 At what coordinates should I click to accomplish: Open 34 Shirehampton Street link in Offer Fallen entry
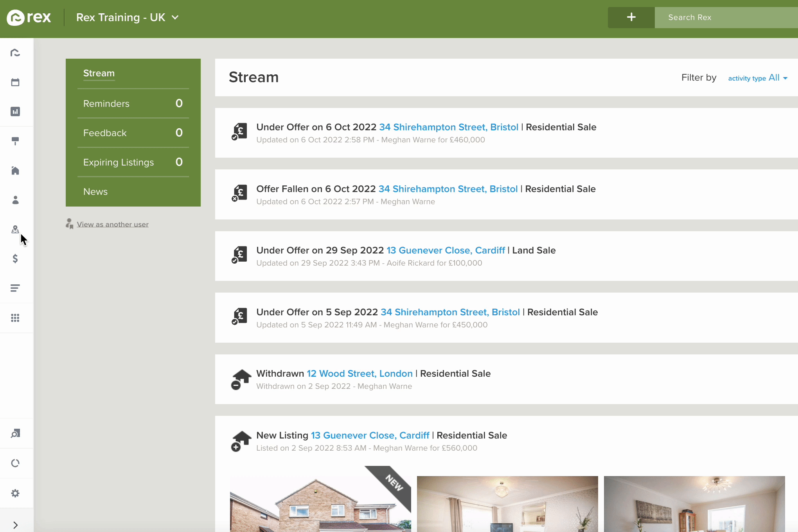(448, 189)
